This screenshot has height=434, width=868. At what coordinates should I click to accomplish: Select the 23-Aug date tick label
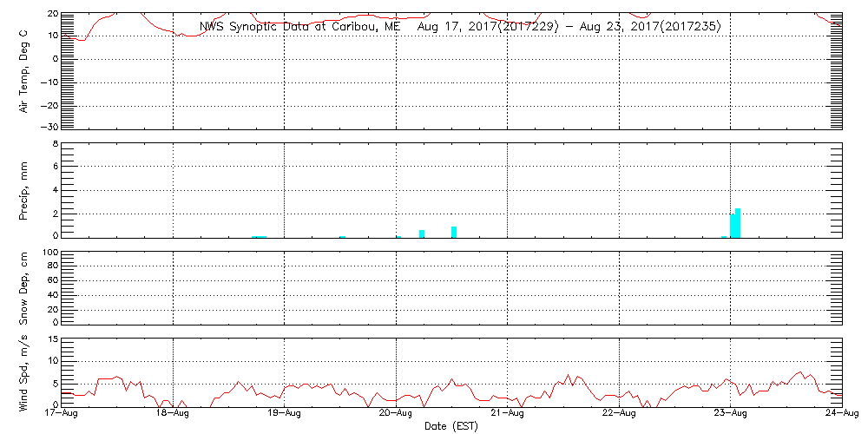point(730,415)
